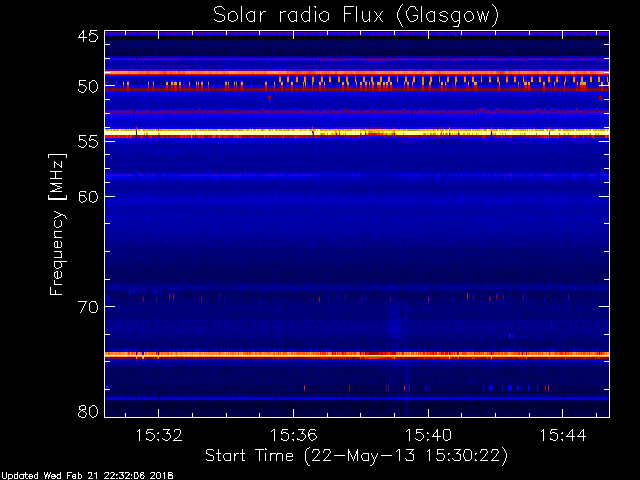Click the orange band just above 49 MHz

pos(357,73)
